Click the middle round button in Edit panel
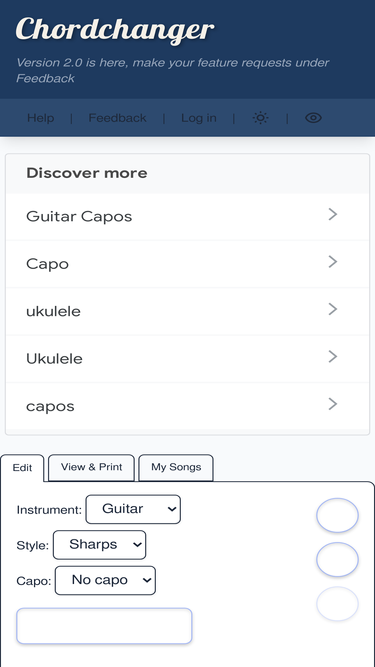This screenshot has height=667, width=375. pyautogui.click(x=338, y=559)
